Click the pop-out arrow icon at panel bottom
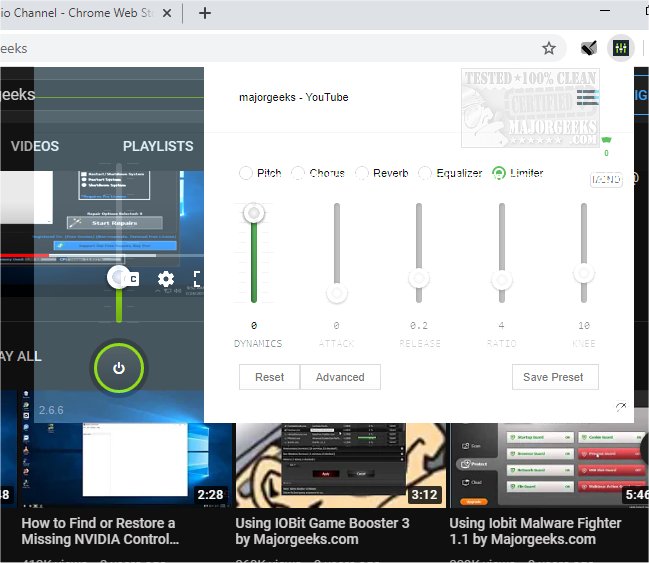 620,407
